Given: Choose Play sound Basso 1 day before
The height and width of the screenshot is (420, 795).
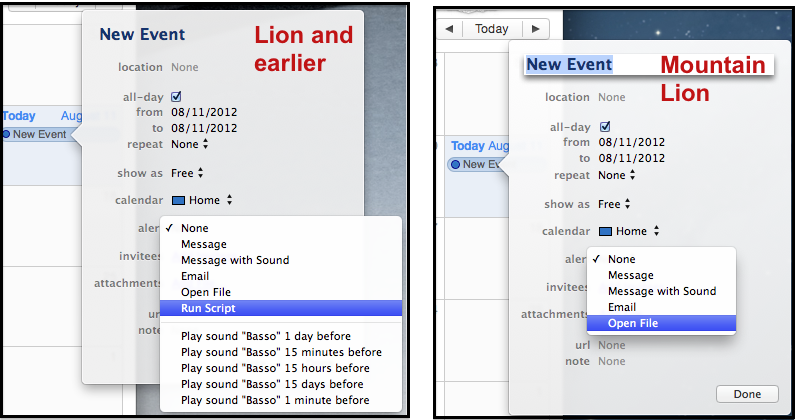Looking at the screenshot, I should pos(281,336).
